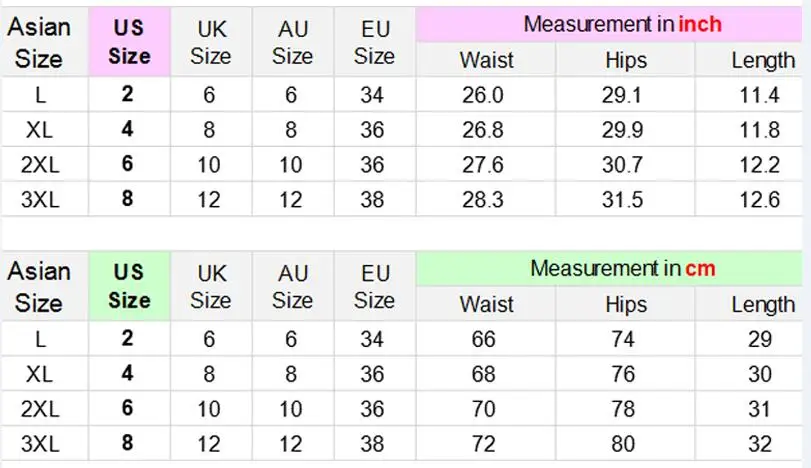Click the pink US Size header cell

click(x=129, y=42)
